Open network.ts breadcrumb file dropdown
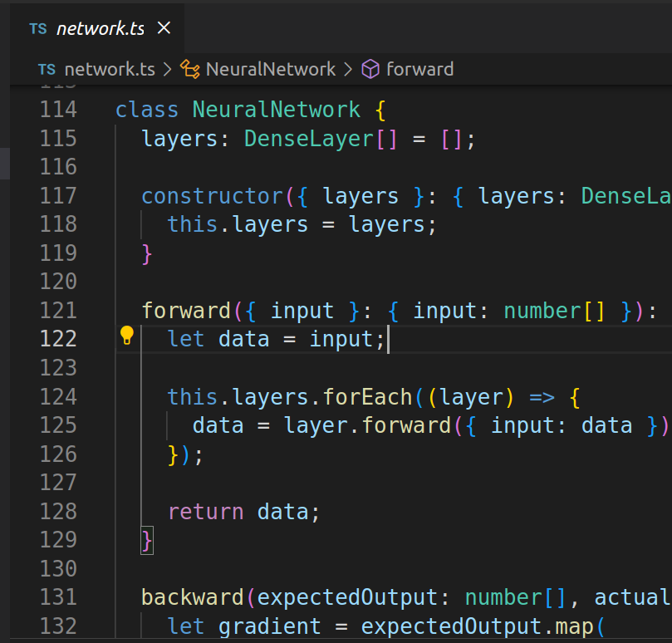Screen dimensions: 672x643 click(x=109, y=69)
